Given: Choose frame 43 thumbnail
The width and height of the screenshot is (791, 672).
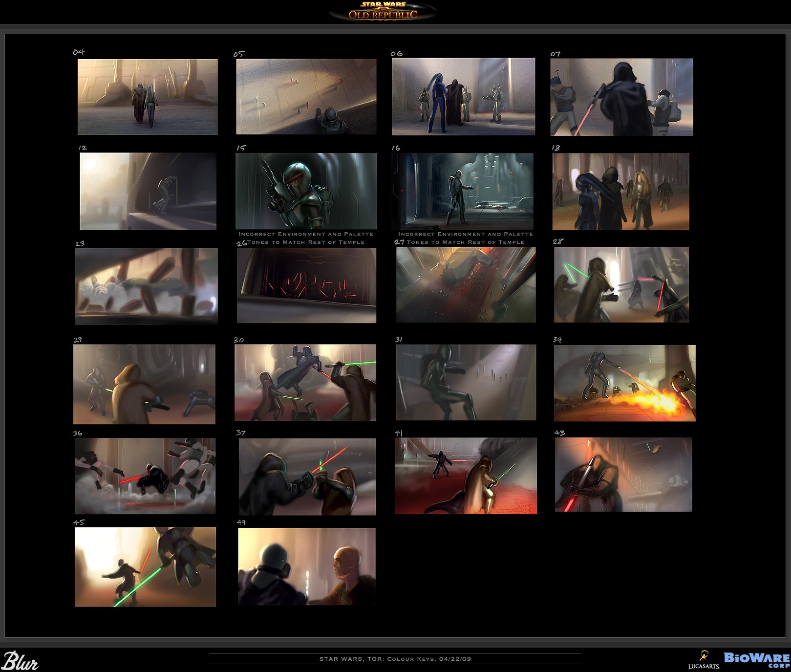Looking at the screenshot, I should (623, 475).
